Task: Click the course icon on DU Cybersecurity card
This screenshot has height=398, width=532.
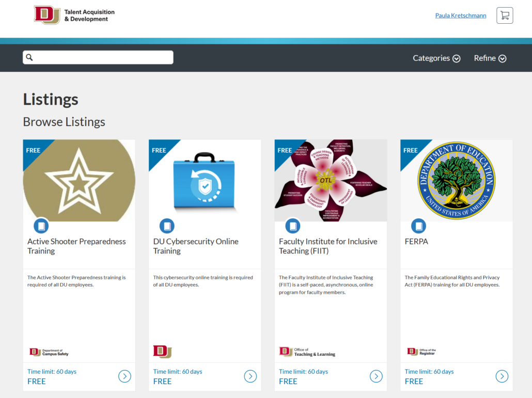Action: click(x=167, y=226)
